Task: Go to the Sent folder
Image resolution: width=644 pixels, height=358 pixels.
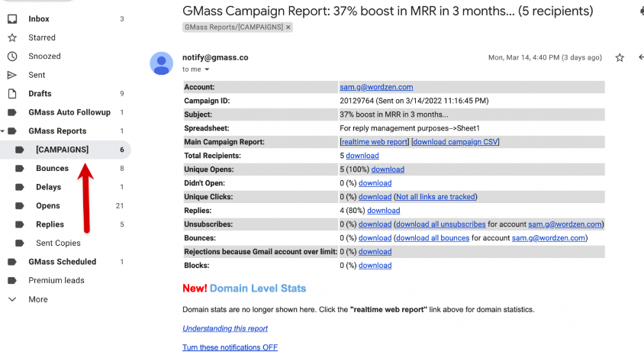Action: click(37, 75)
